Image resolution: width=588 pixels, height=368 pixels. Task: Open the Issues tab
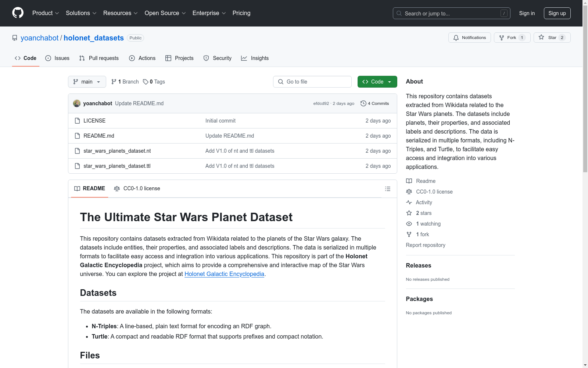[57, 58]
